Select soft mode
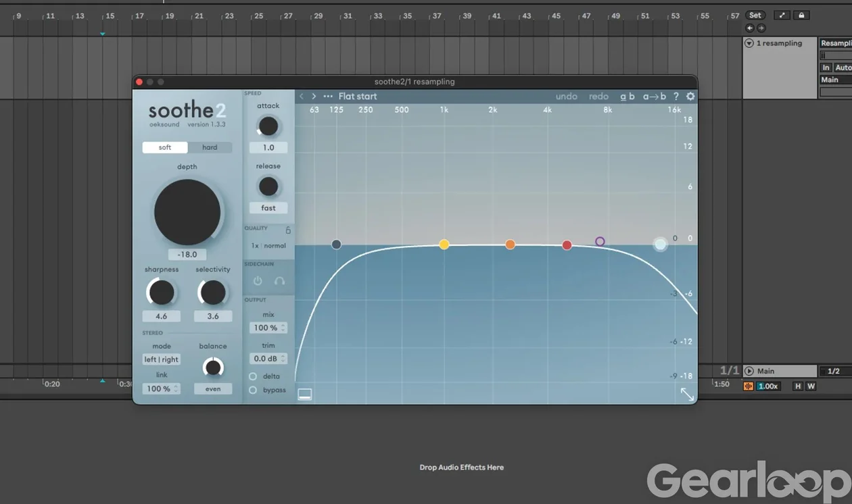Image resolution: width=852 pixels, height=504 pixels. [165, 147]
